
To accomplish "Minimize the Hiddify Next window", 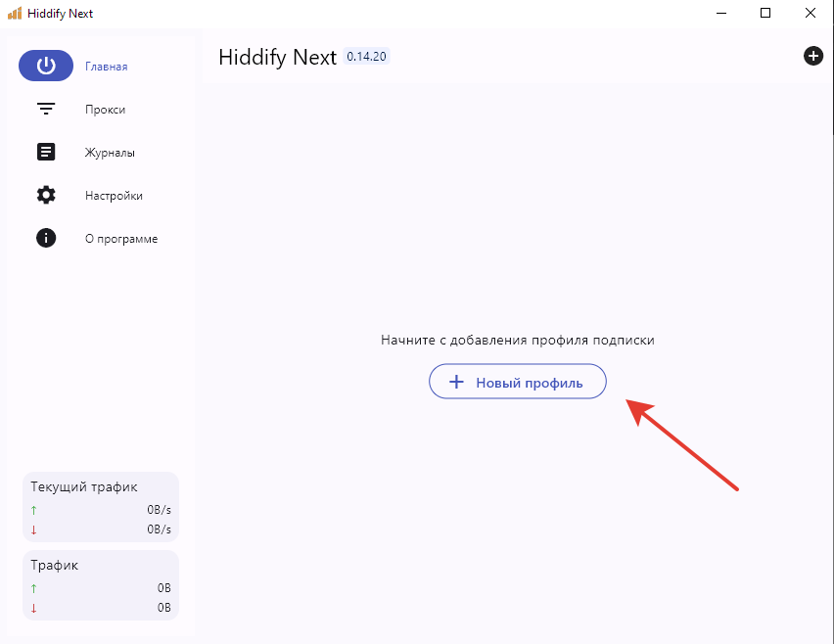I will coord(720,14).
